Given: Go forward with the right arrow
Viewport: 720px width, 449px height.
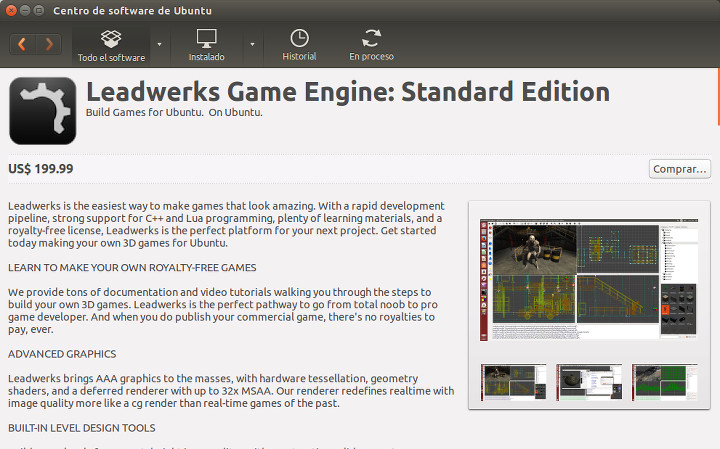Looking at the screenshot, I should (49, 44).
